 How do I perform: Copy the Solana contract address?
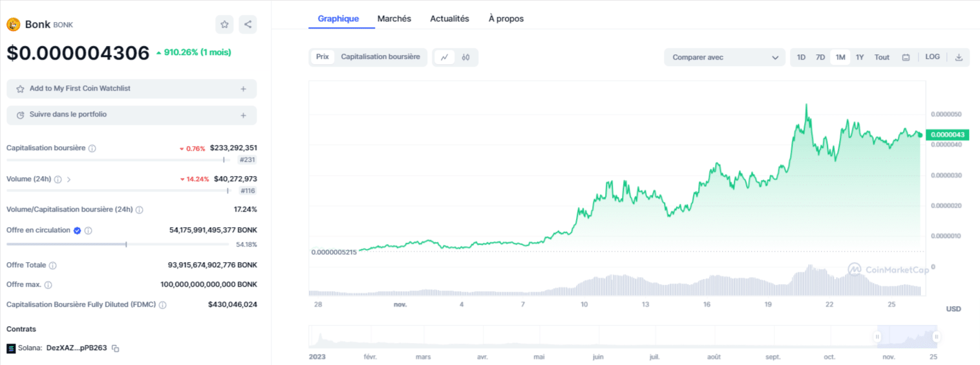coord(116,348)
